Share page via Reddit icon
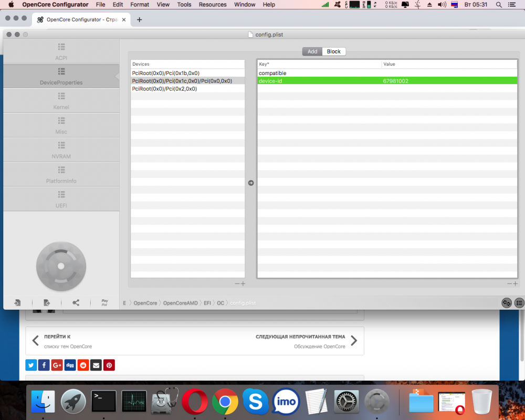 (83, 365)
